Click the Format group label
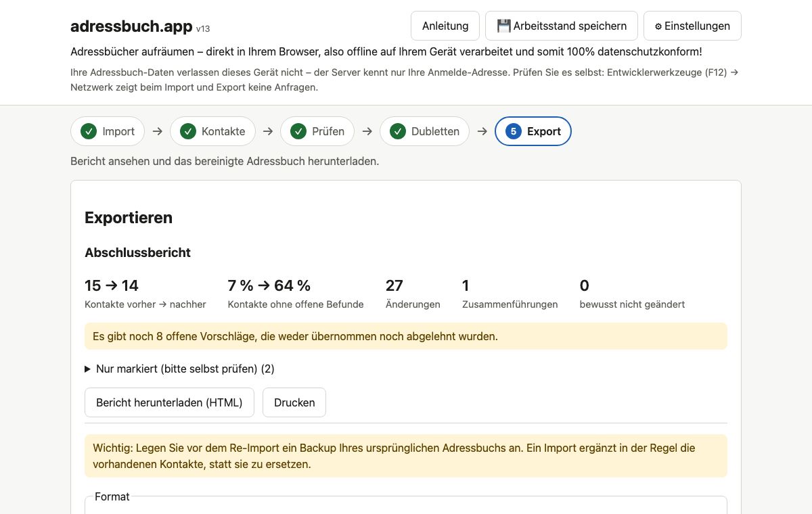 pyautogui.click(x=112, y=496)
